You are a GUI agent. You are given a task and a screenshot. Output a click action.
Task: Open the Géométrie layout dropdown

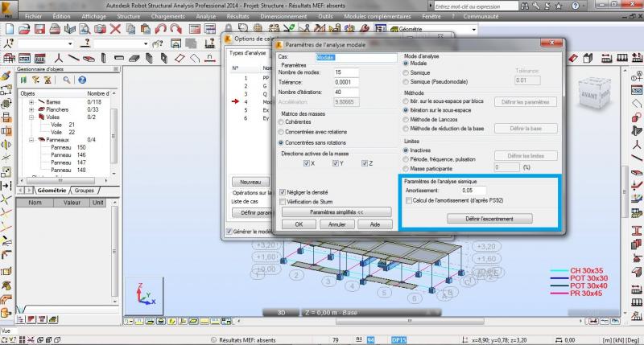point(474,30)
